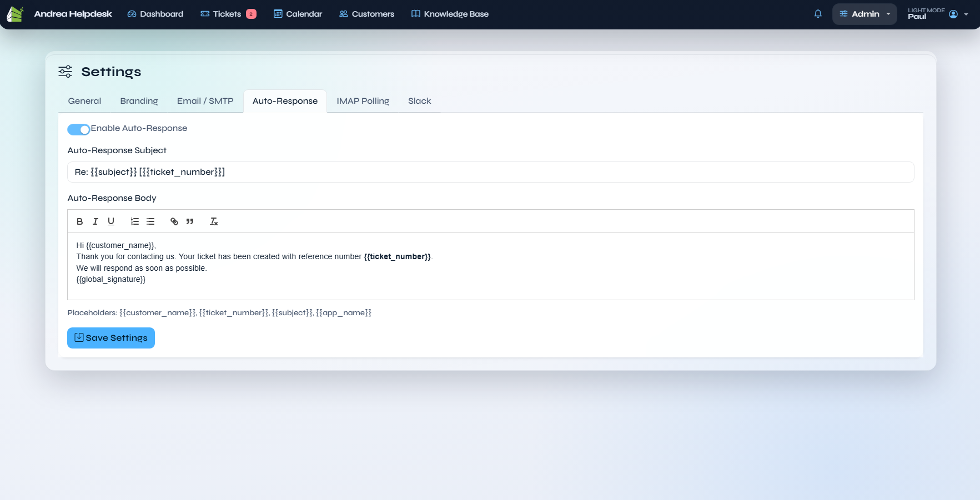Apply blockquote formatting
Viewport: 980px width, 500px height.
pyautogui.click(x=190, y=221)
